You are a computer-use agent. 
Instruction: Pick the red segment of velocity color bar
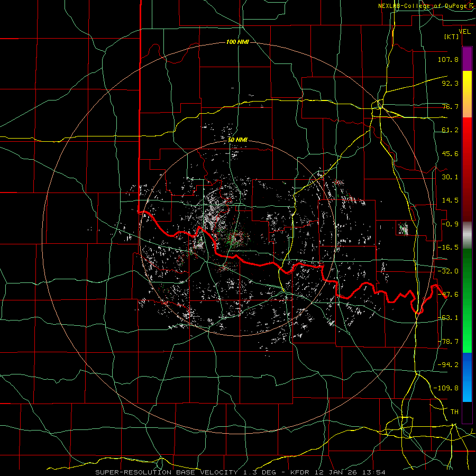coord(467,169)
